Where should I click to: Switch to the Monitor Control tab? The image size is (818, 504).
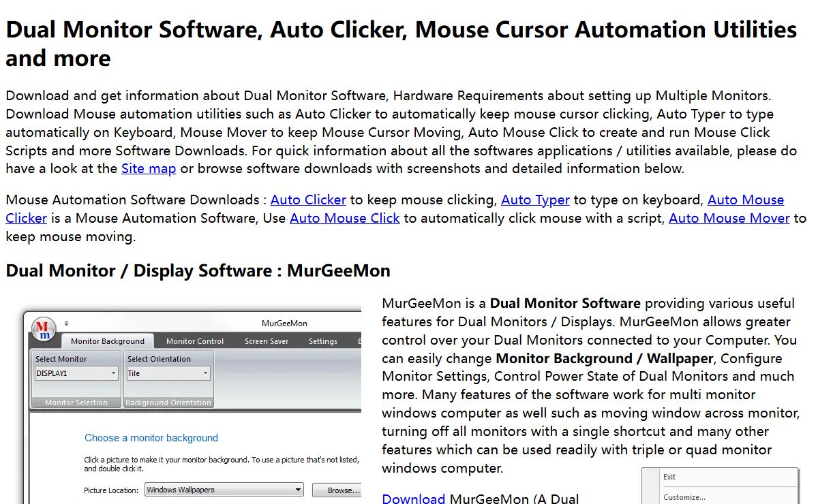coord(195,341)
